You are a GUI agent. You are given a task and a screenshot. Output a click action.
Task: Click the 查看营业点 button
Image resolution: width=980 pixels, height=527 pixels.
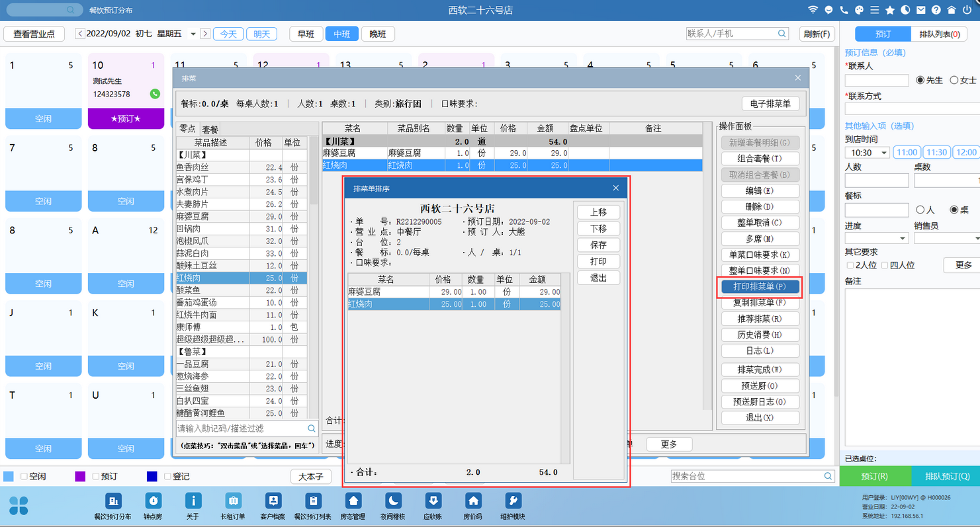34,34
